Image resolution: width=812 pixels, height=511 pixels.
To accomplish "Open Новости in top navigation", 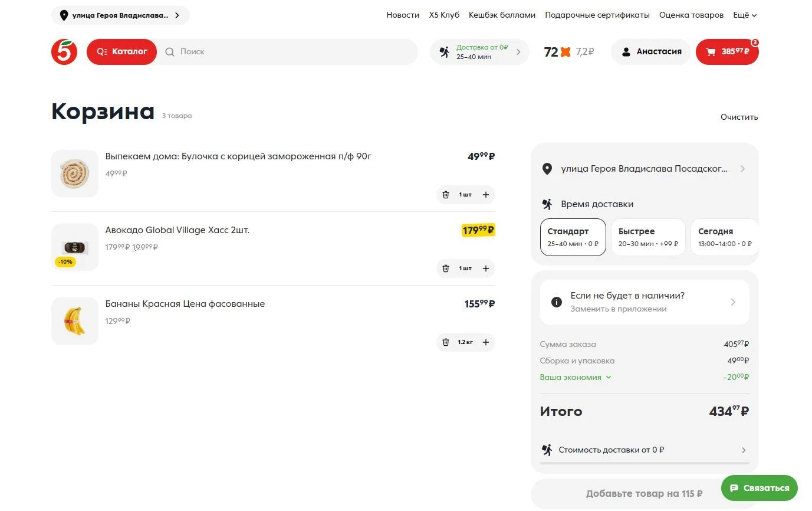I will click(403, 15).
